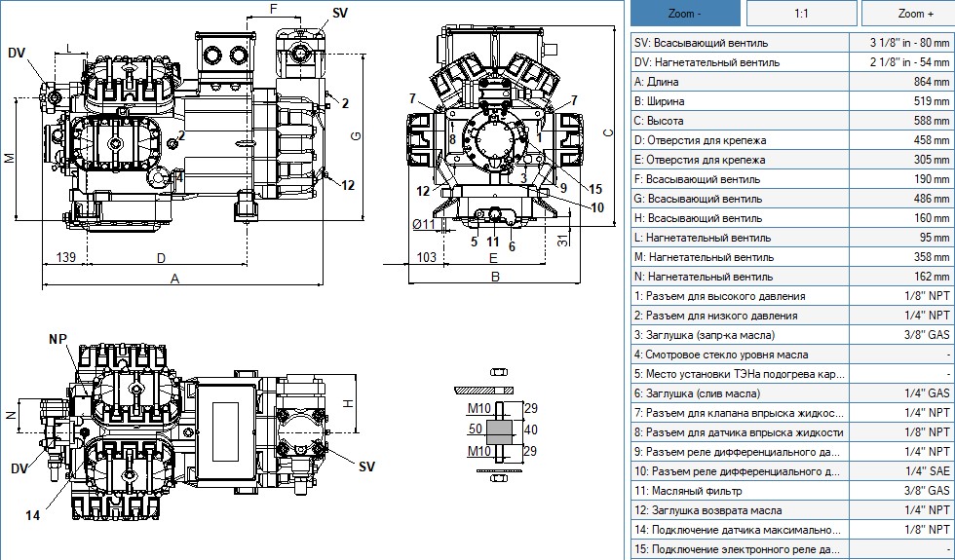
Task: Click the 11: Масляный фильтр row
Action: click(792, 491)
